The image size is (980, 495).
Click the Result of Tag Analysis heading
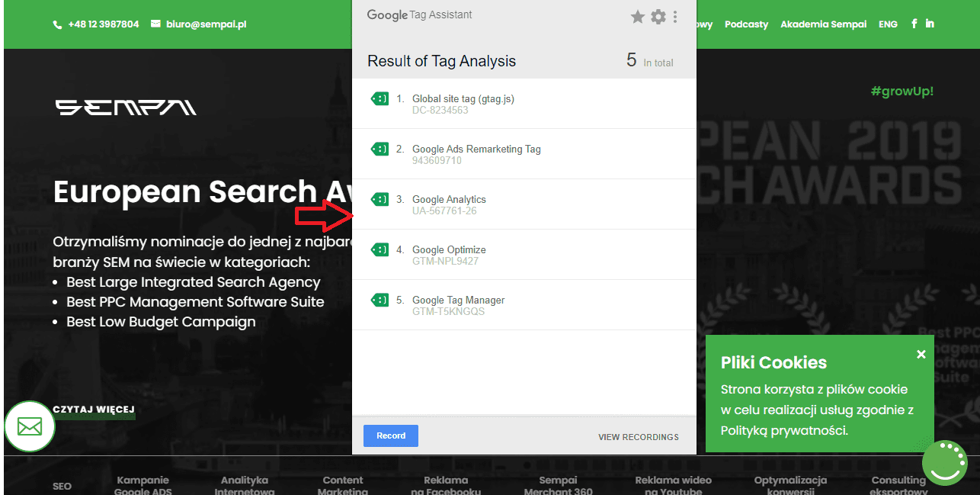click(x=441, y=61)
